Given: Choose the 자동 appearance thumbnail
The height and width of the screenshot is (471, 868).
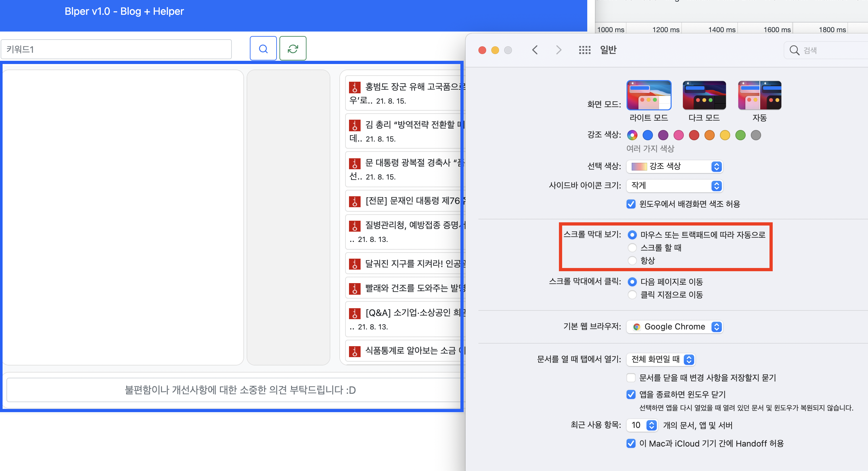Looking at the screenshot, I should click(759, 95).
